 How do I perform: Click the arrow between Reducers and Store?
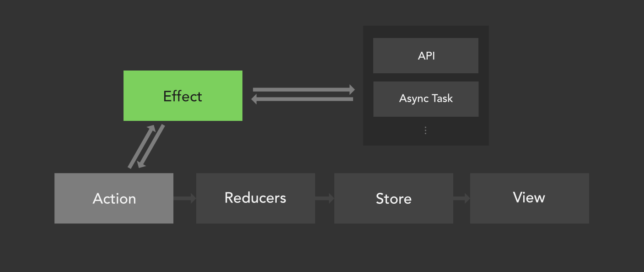[324, 198]
